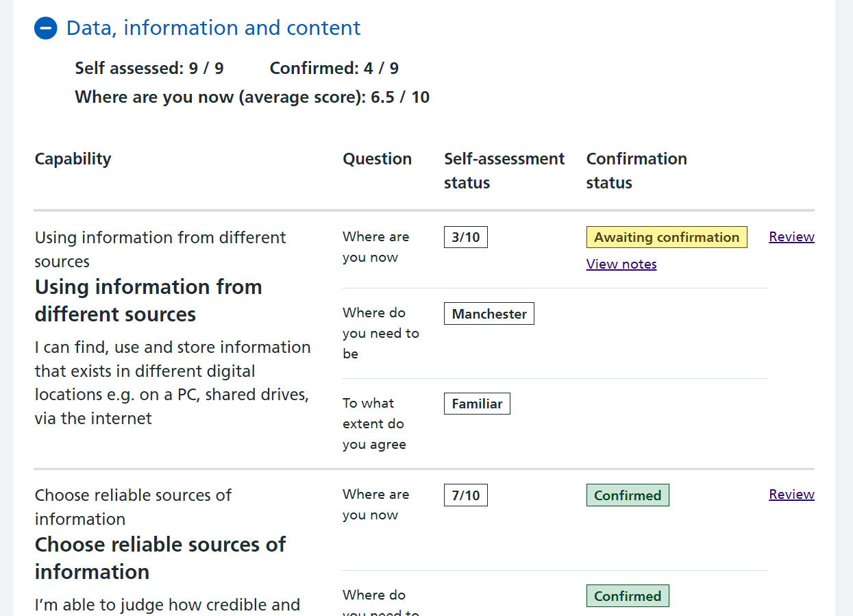Image resolution: width=853 pixels, height=616 pixels.
Task: Click bold "Using information from different sources" title
Action: 149,301
